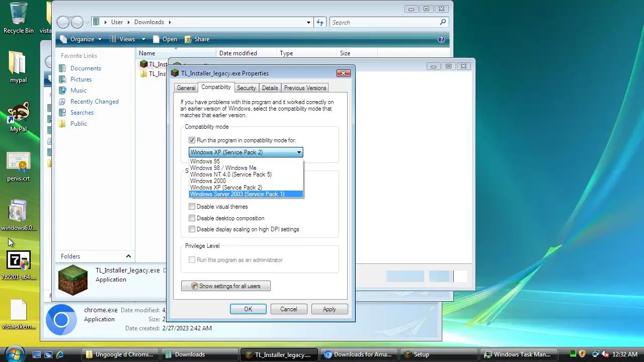
Task: Switch to the Previous Versions tab
Action: point(305,88)
